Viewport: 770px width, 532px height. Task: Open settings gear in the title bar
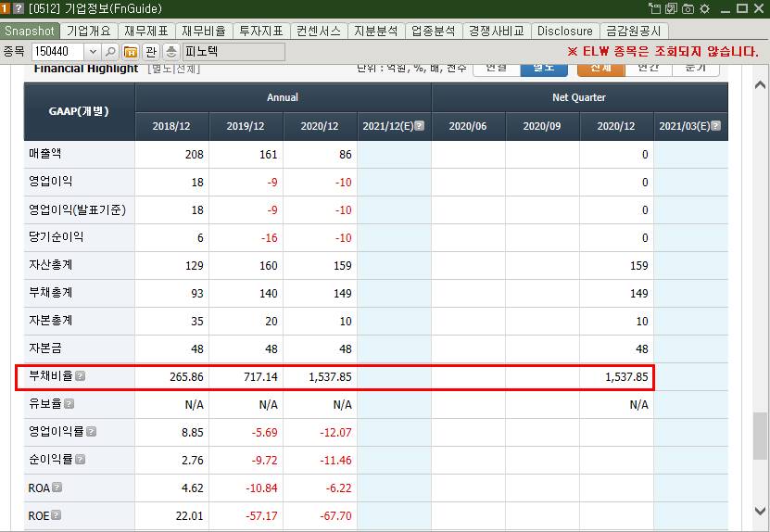coord(705,8)
